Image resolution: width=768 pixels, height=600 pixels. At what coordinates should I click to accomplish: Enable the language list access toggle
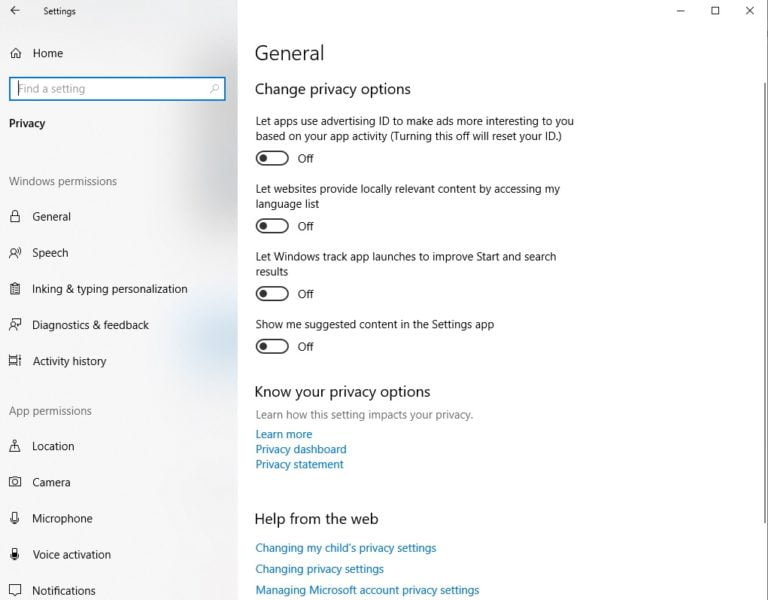pyautogui.click(x=272, y=226)
